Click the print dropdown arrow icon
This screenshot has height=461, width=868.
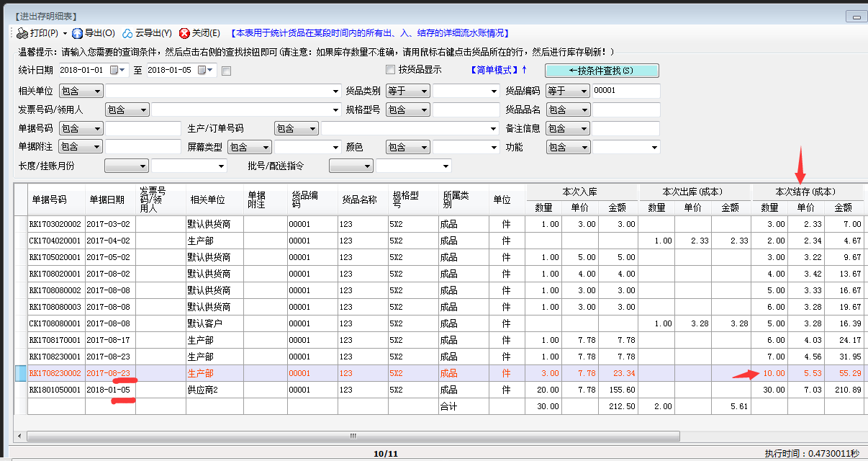(64, 32)
